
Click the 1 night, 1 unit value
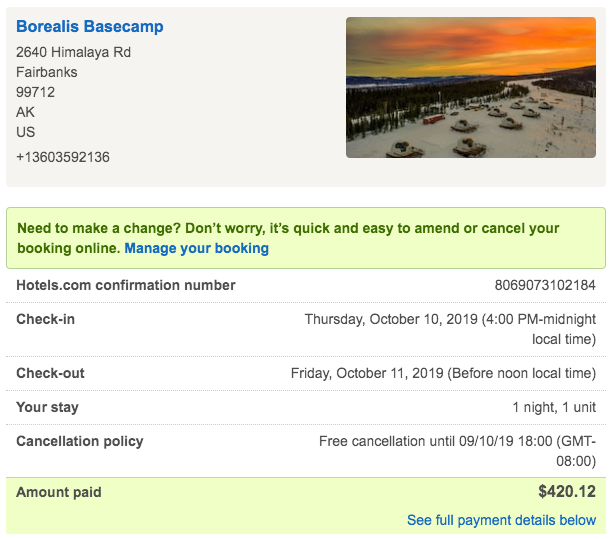pyautogui.click(x=554, y=407)
